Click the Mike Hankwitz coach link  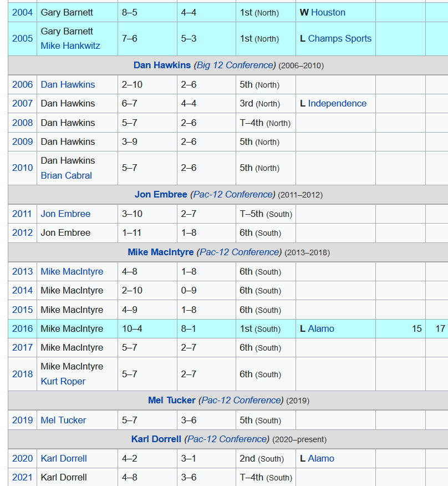70,45
